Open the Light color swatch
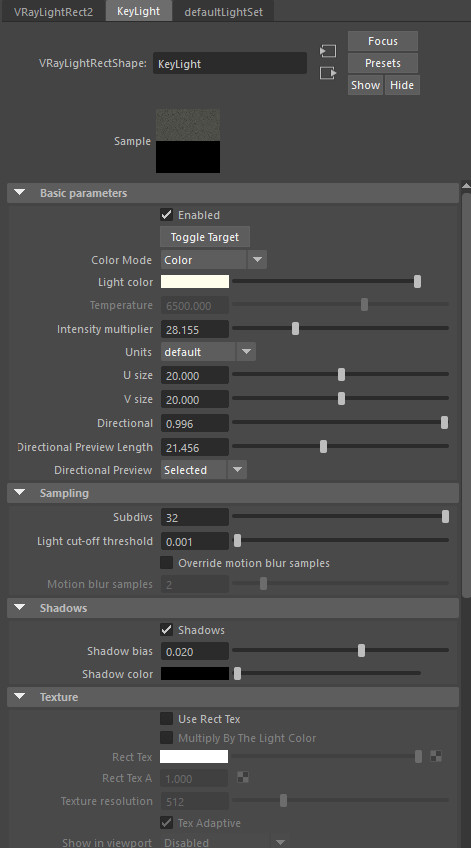Screen dimensions: 471x848 (x=195, y=282)
